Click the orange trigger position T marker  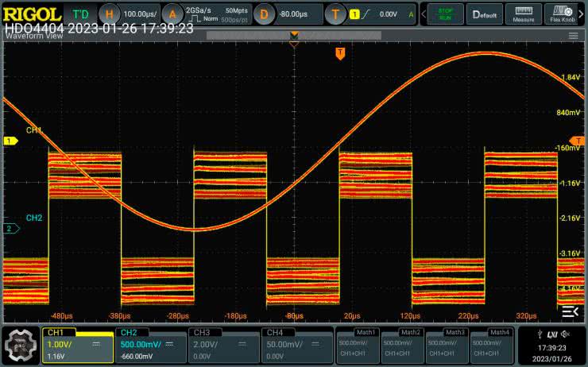point(340,52)
